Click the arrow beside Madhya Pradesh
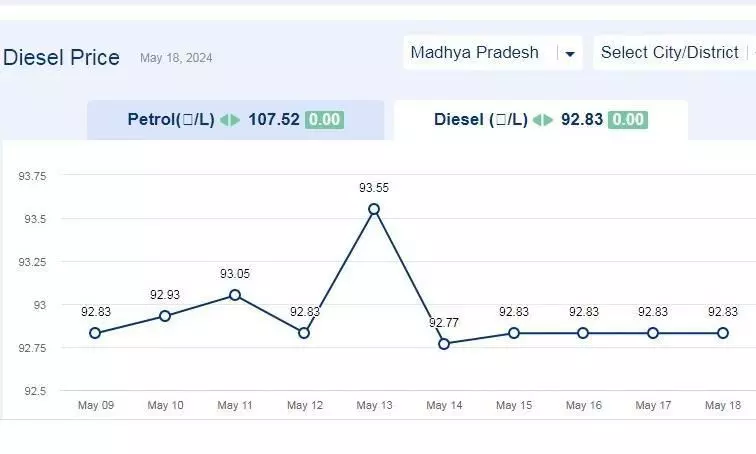 click(570, 53)
